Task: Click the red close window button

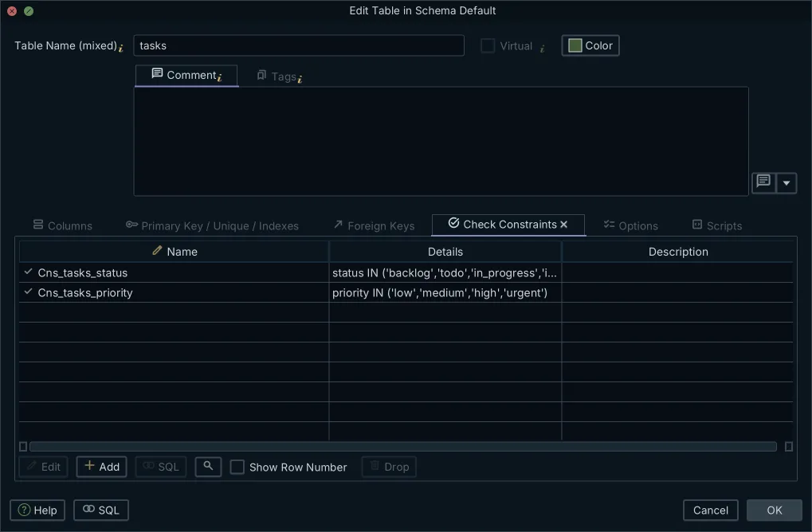Action: pos(12,11)
